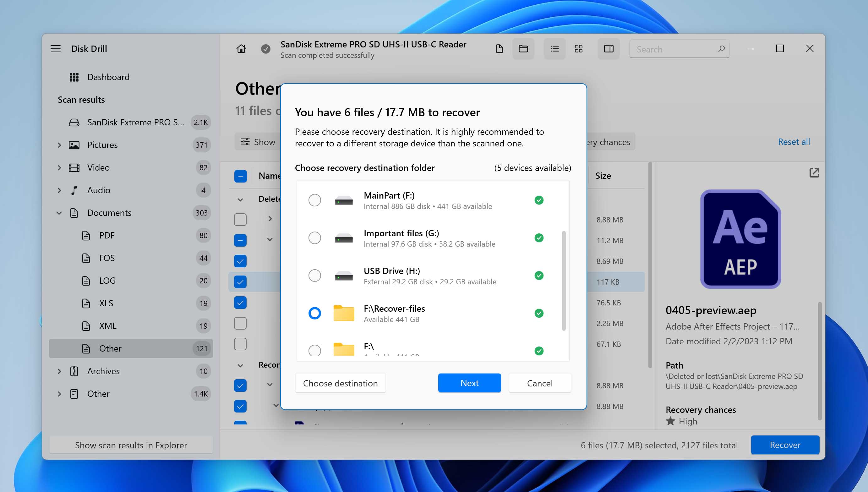Click the home/dashboard icon
Viewport: 868px width, 492px height.
[242, 49]
